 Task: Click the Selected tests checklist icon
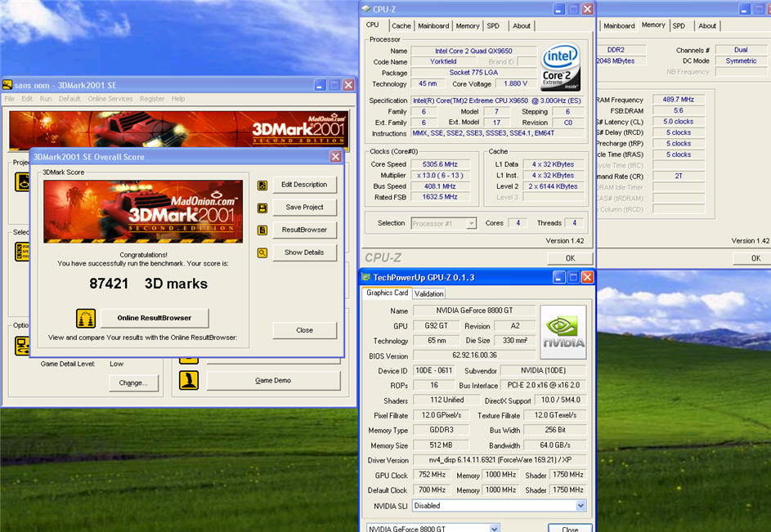[21, 252]
